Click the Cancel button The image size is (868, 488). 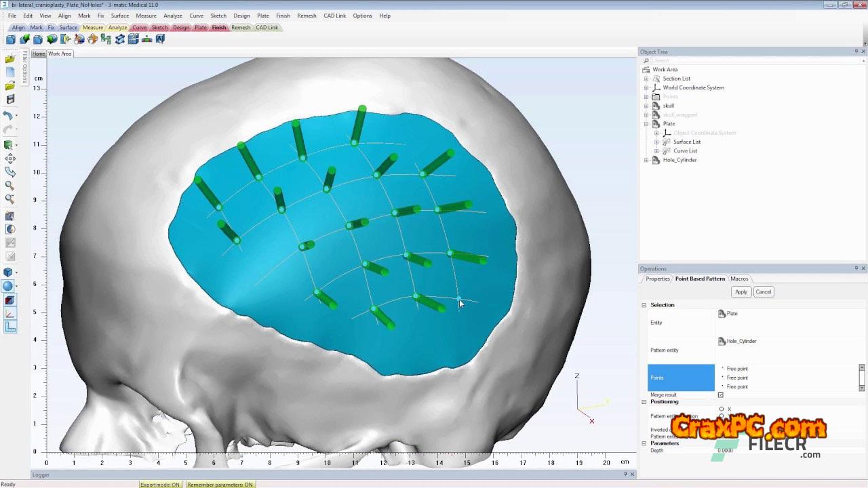tap(763, 292)
